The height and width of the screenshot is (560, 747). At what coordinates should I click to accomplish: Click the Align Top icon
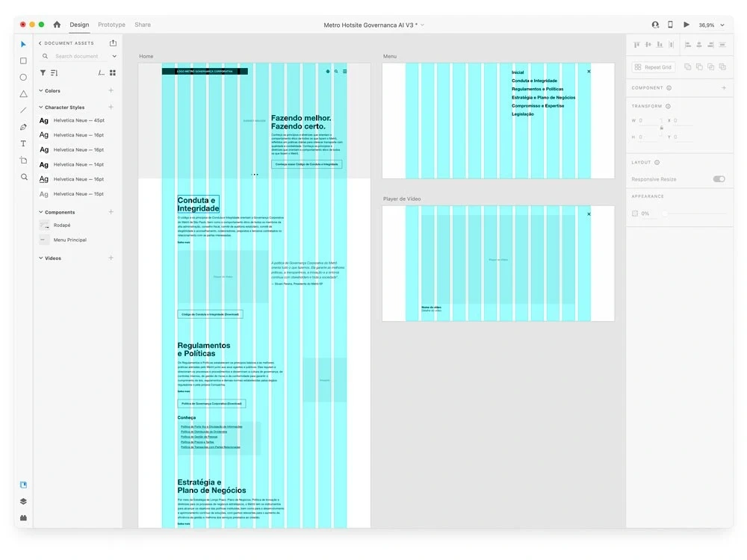point(636,45)
